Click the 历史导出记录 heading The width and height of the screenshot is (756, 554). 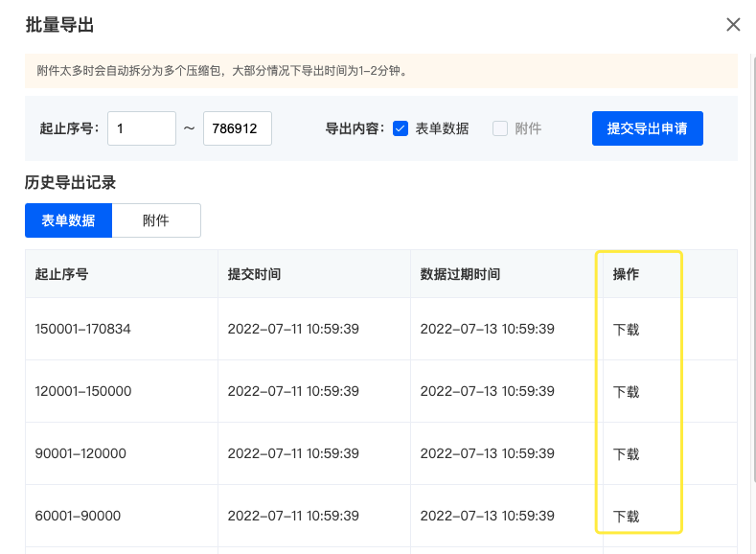click(70, 183)
